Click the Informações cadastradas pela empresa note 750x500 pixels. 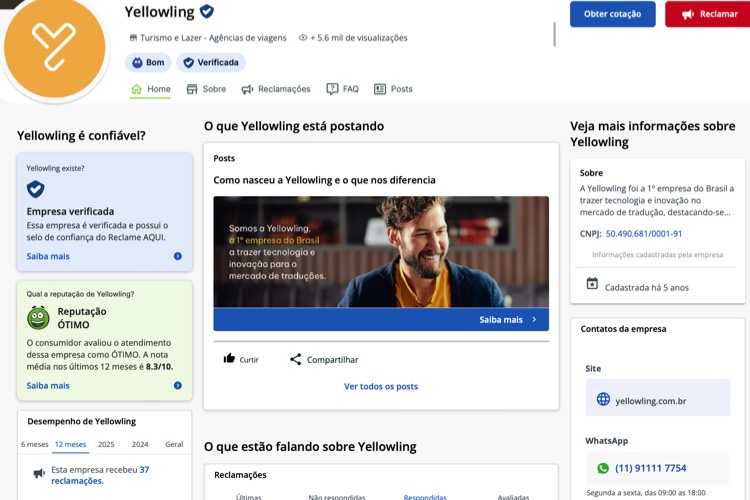click(657, 255)
